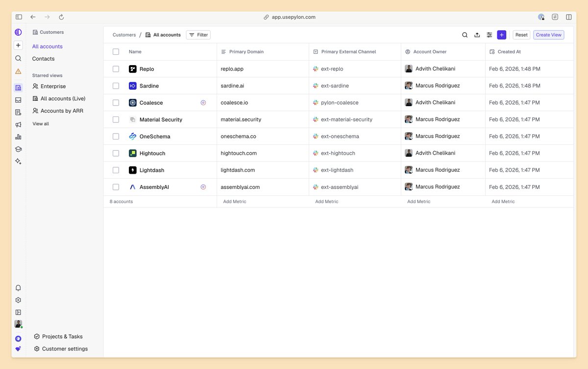Viewport: 588px width, 369px height.
Task: Click the purple add account plus button
Action: [x=501, y=35]
